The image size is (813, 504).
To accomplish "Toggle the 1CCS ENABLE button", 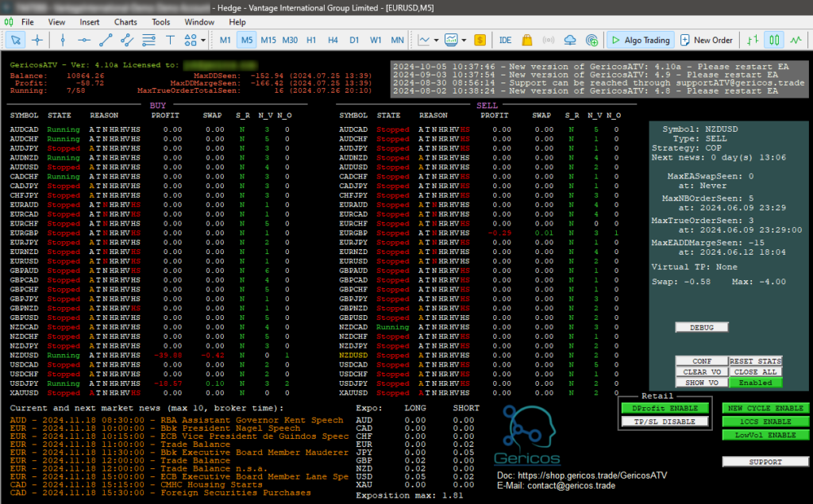I will [765, 421].
